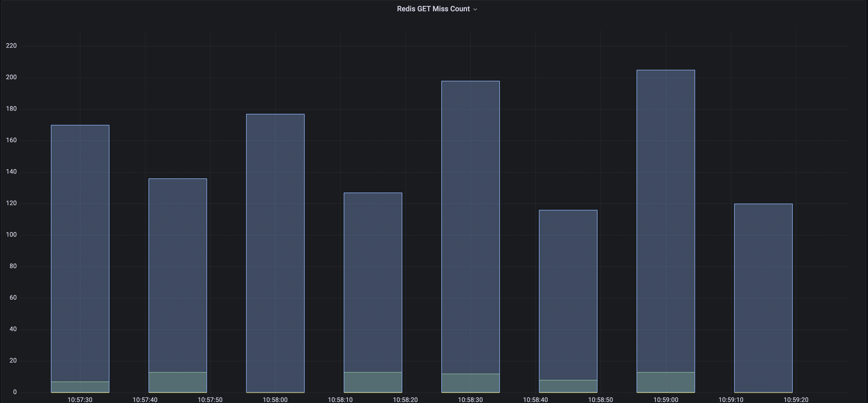The image size is (868, 403).
Task: Click green segment of bar near 10:58:15
Action: (x=373, y=382)
